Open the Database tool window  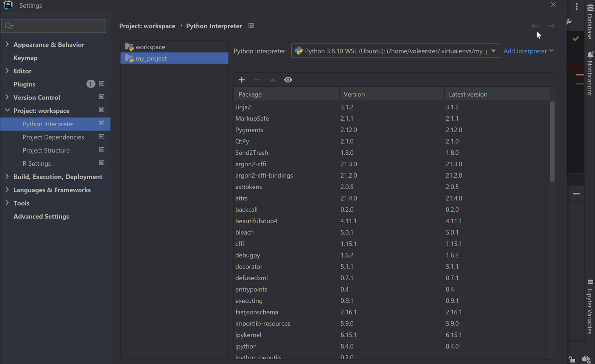(x=590, y=21)
